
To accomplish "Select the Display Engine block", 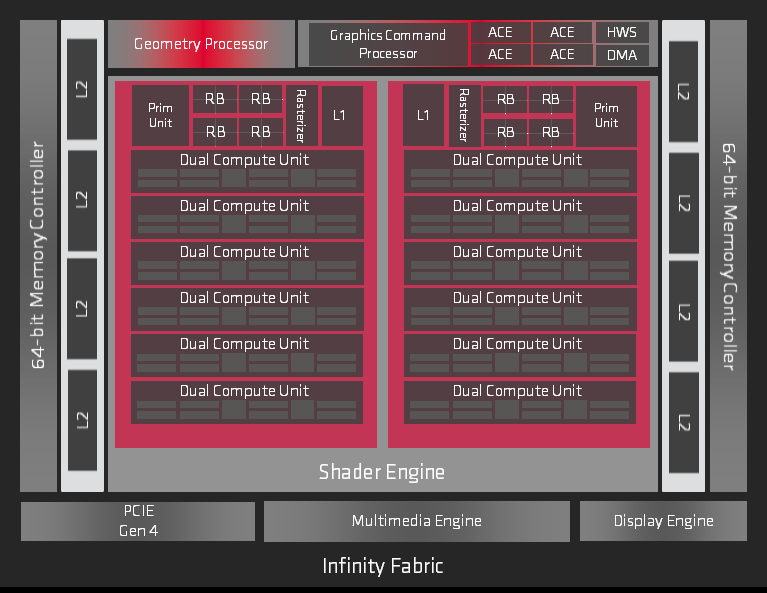I will 663,521.
